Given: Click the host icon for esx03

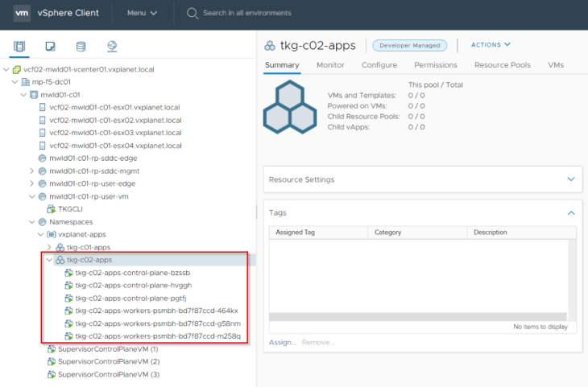Looking at the screenshot, I should (x=43, y=133).
